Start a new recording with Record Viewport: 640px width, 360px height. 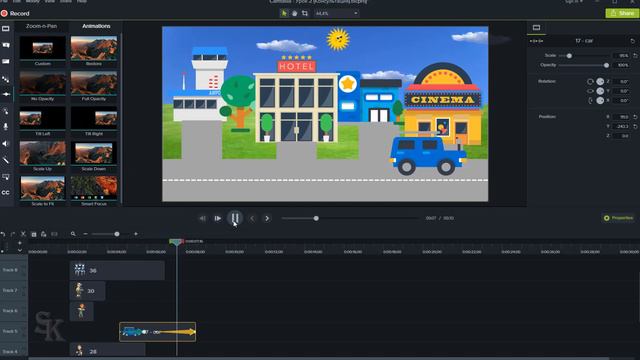(15, 13)
